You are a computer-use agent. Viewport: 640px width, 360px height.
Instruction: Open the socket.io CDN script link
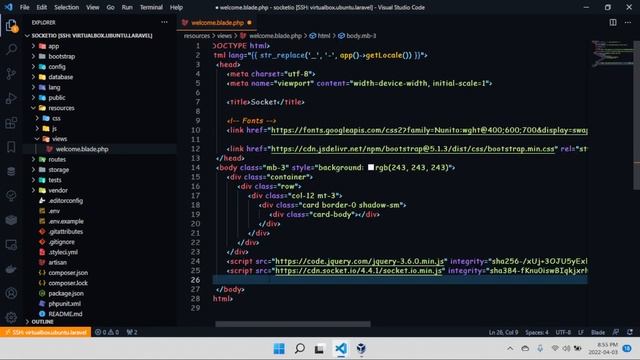coord(358,271)
